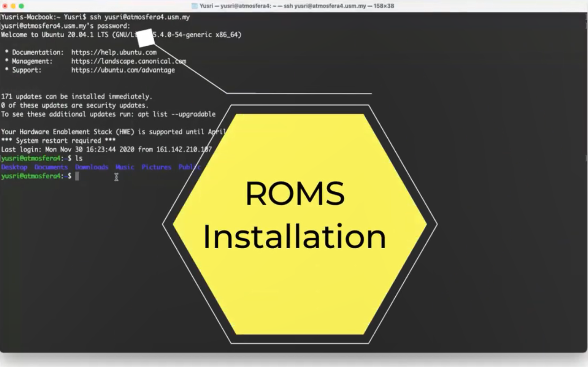Click "171 updates can be installed immediately."
588x367 pixels.
pyautogui.click(x=77, y=97)
